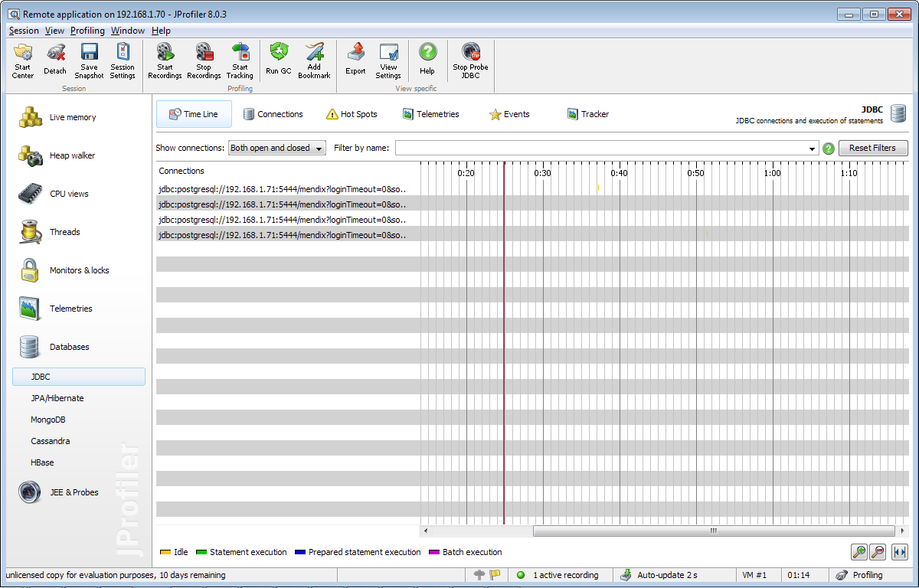Image resolution: width=919 pixels, height=588 pixels.
Task: Switch to the Events tab
Action: [x=509, y=114]
